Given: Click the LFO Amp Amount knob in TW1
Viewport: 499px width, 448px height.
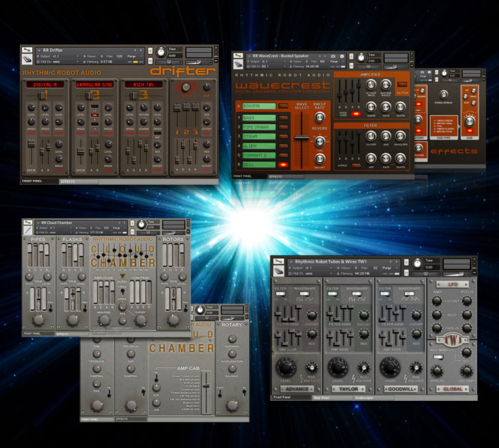Looking at the screenshot, I should pyautogui.click(x=437, y=300).
